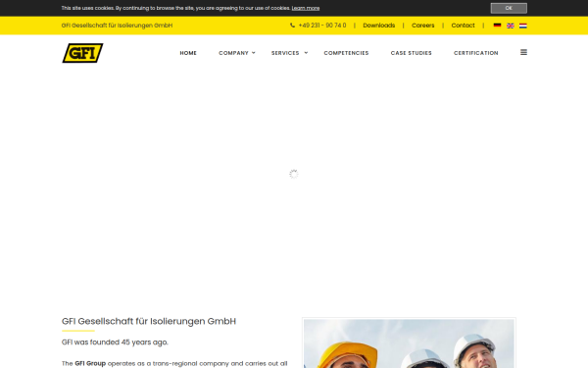The image size is (588, 368).
Task: Click the phone icon beside the number
Action: coord(292,26)
